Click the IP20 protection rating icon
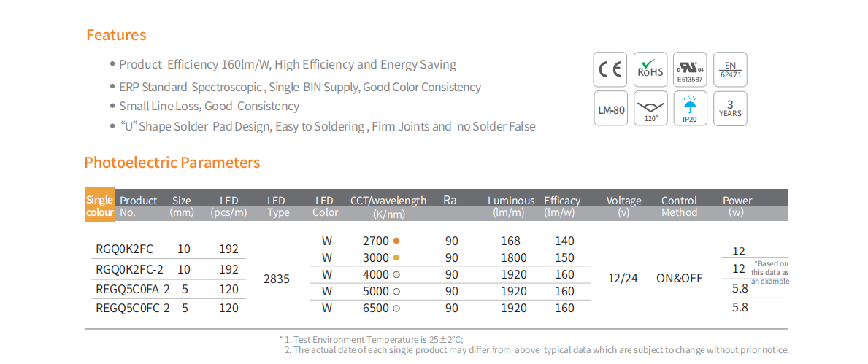This screenshot has width=868, height=364. point(690,109)
